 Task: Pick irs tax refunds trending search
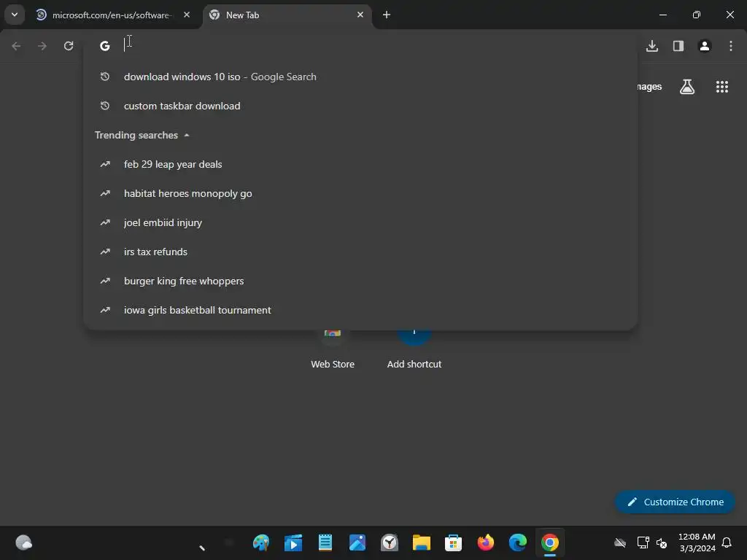click(360, 252)
